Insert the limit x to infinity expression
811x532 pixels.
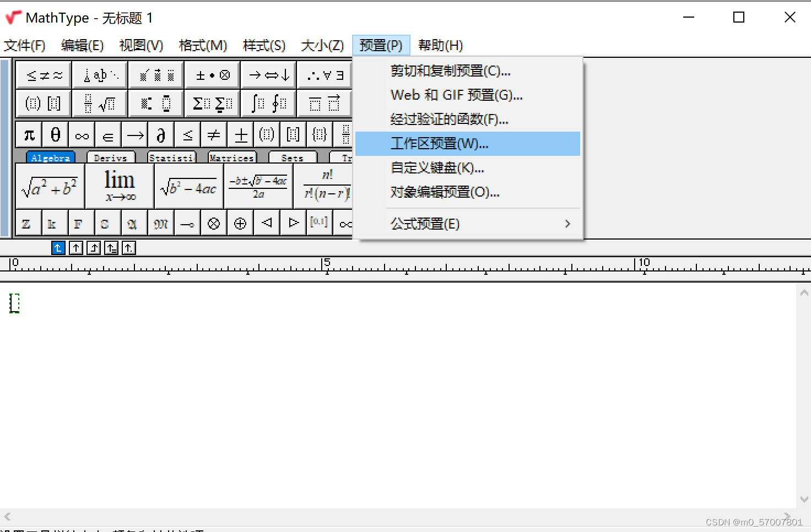(x=120, y=186)
